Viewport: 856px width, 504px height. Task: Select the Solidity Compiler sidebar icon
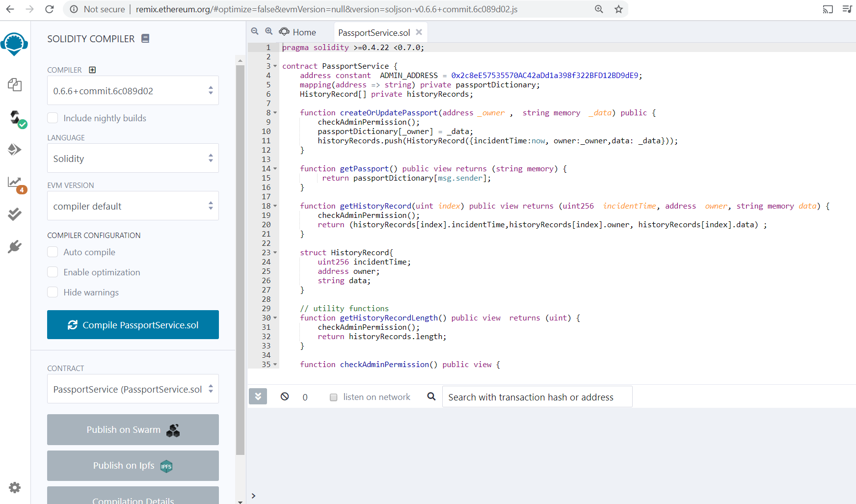pos(16,118)
